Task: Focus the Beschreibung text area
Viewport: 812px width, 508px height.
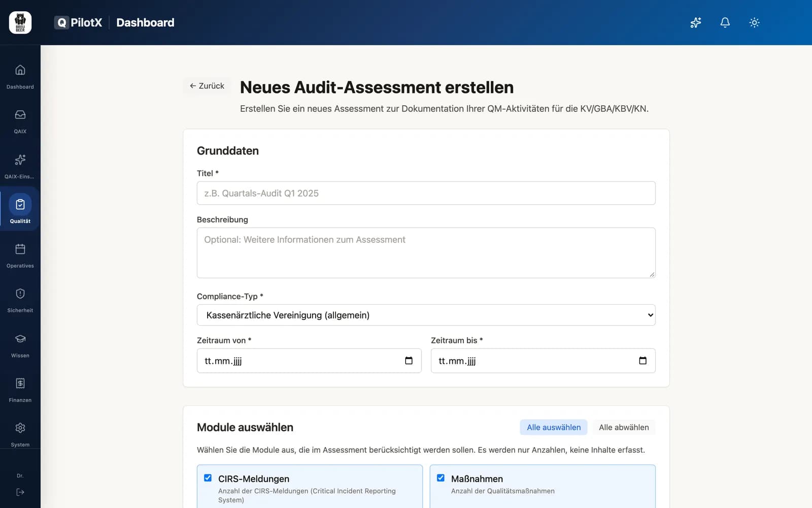Action: click(x=426, y=253)
